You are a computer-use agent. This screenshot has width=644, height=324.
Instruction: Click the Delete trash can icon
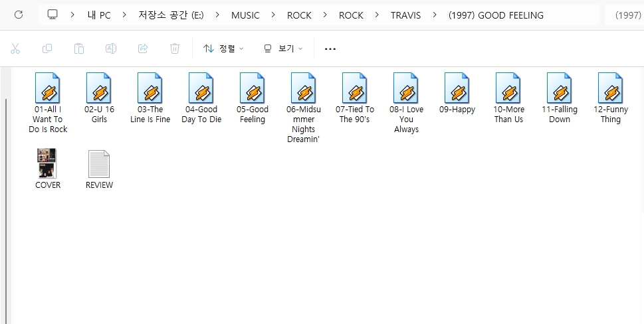(x=175, y=48)
